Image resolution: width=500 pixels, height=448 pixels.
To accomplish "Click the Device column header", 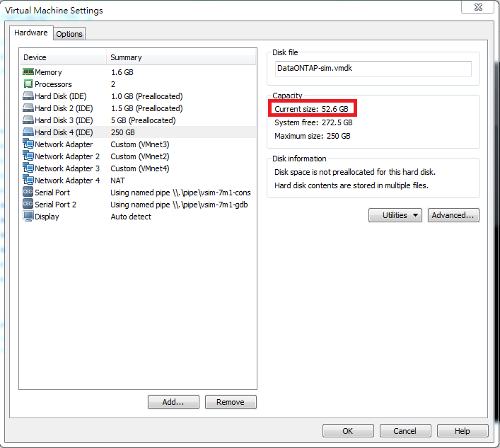I will click(x=63, y=57).
